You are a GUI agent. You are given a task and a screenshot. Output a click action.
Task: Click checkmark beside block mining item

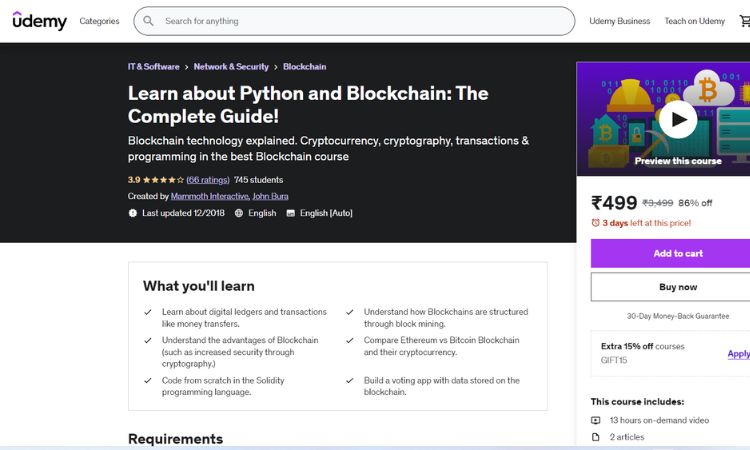[x=350, y=312]
